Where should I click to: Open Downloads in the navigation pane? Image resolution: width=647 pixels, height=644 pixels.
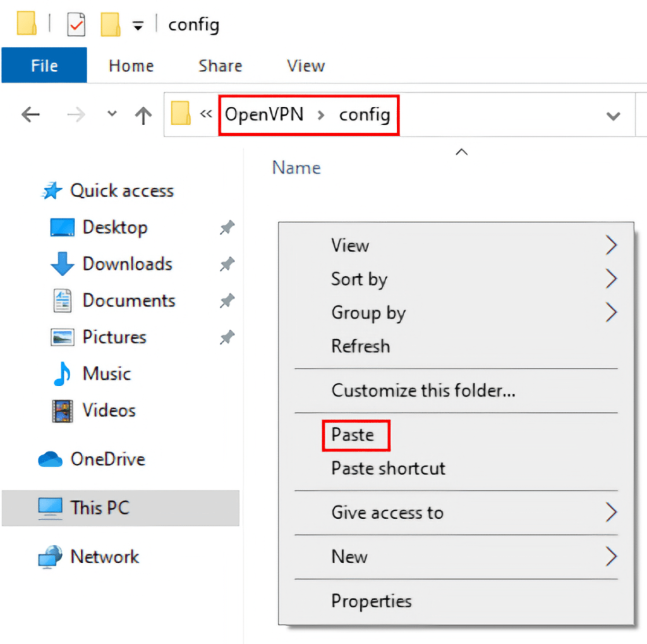click(x=127, y=264)
